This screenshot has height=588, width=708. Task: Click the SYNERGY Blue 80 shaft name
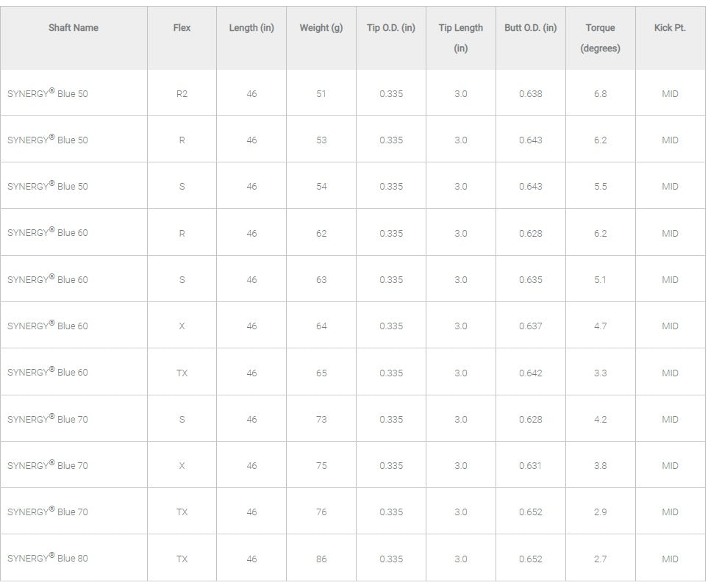tap(48, 559)
